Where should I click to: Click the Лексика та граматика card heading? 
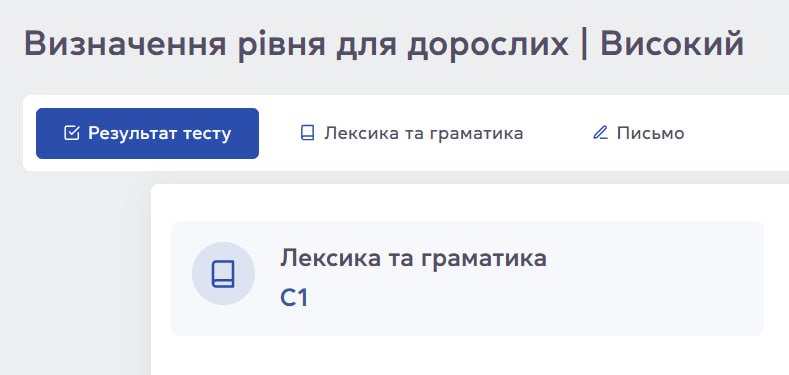pos(413,259)
